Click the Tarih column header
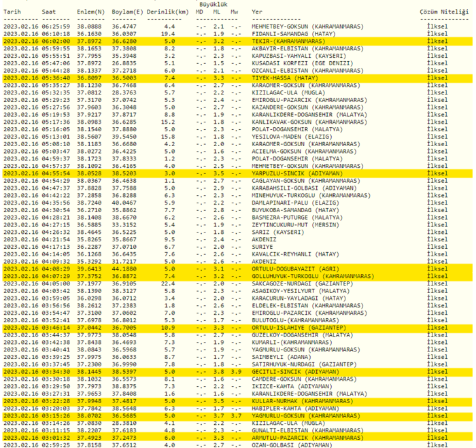476x448 pixels. pos(12,12)
